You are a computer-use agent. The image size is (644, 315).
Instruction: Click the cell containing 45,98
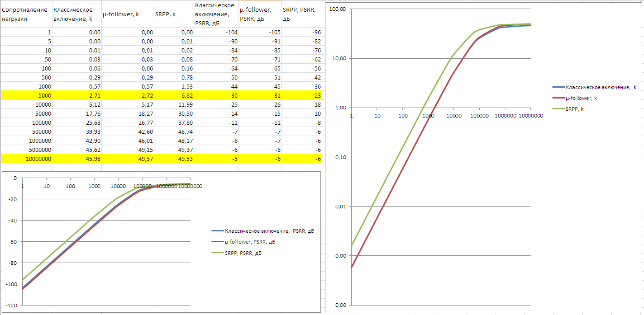pos(77,159)
